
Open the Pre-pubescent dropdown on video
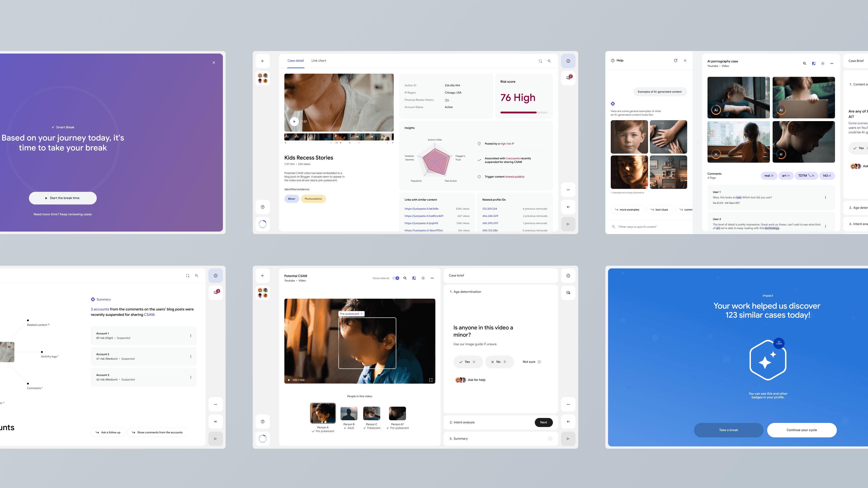351,314
